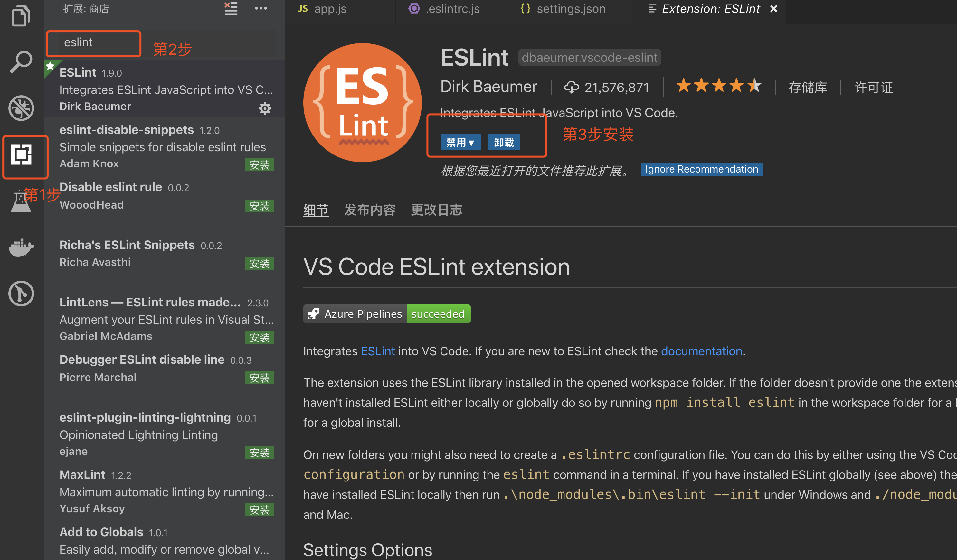Open the documentation link

(701, 351)
